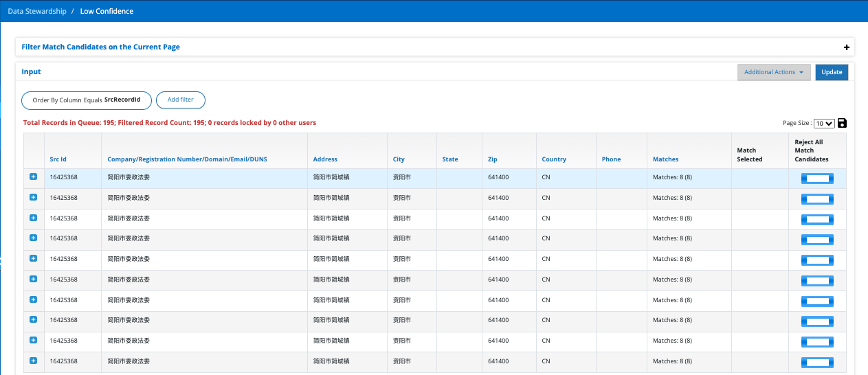868x375 pixels.
Task: Click the save page size disk icon
Action: [843, 123]
